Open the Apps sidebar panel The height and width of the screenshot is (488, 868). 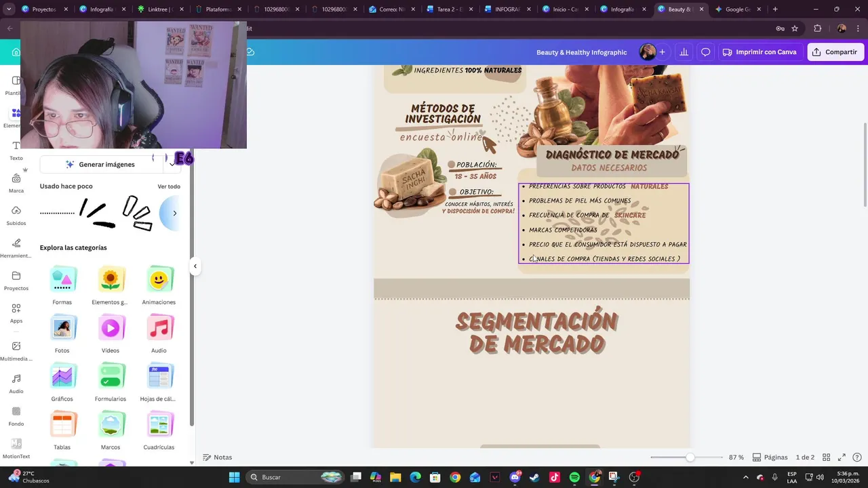[16, 314]
